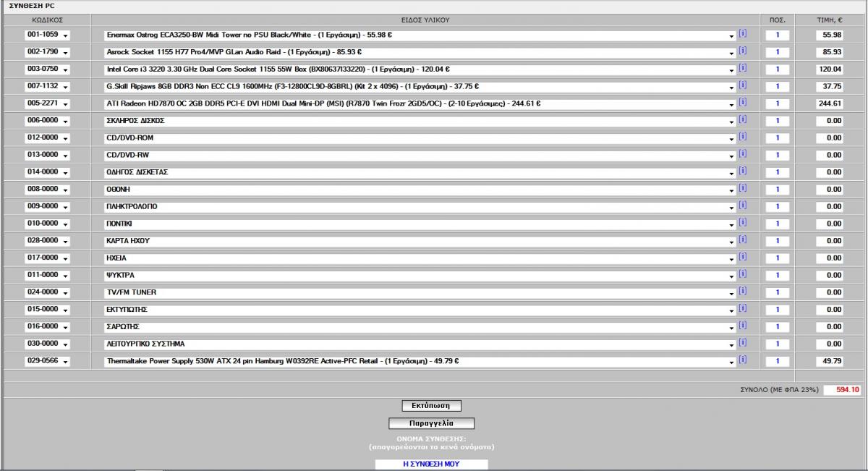Open info icon for ΗΧΕΙΑ row
Viewport: 868px width, 471px height.
[x=742, y=256]
